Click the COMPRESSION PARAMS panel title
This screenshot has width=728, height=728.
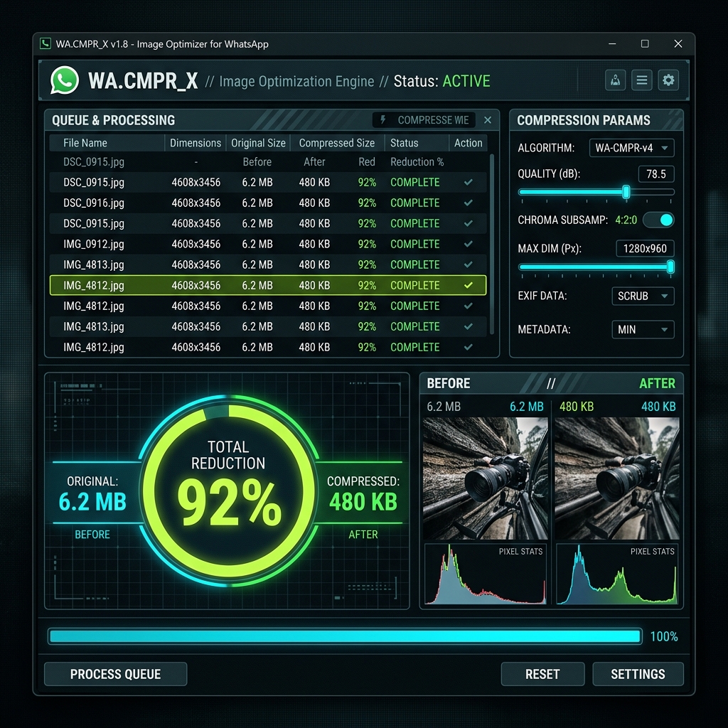point(584,120)
